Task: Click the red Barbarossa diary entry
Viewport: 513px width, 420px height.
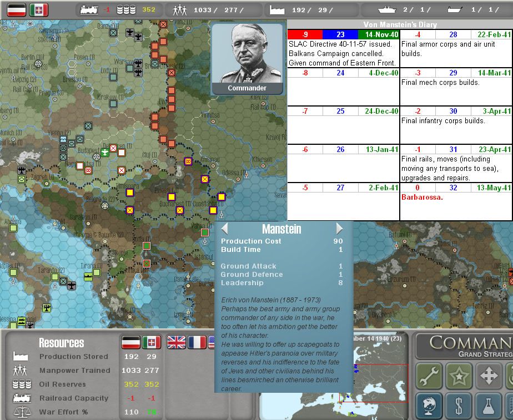Action: click(x=422, y=197)
